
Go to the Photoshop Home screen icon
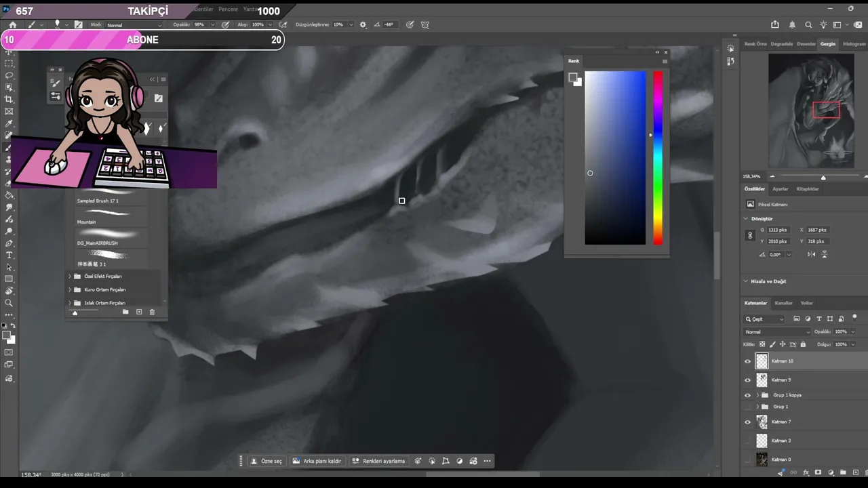click(12, 24)
